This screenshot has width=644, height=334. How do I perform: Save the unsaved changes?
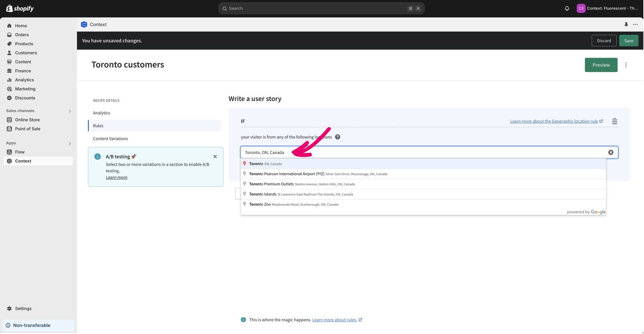pos(628,41)
